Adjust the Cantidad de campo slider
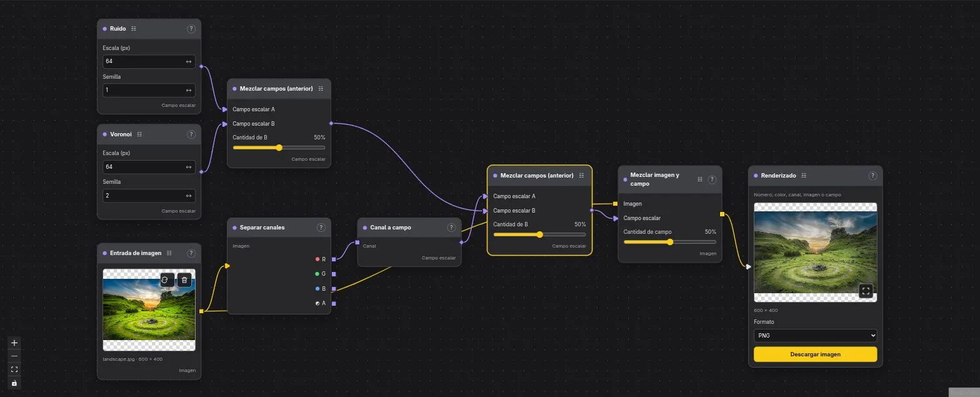 click(x=669, y=242)
